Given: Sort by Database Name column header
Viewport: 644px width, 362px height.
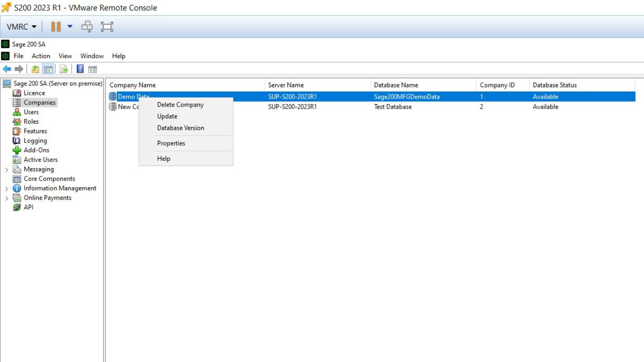Looking at the screenshot, I should pos(423,85).
